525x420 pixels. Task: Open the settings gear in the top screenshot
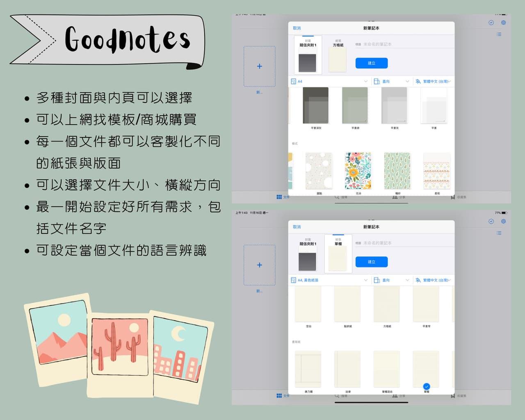[x=503, y=23]
